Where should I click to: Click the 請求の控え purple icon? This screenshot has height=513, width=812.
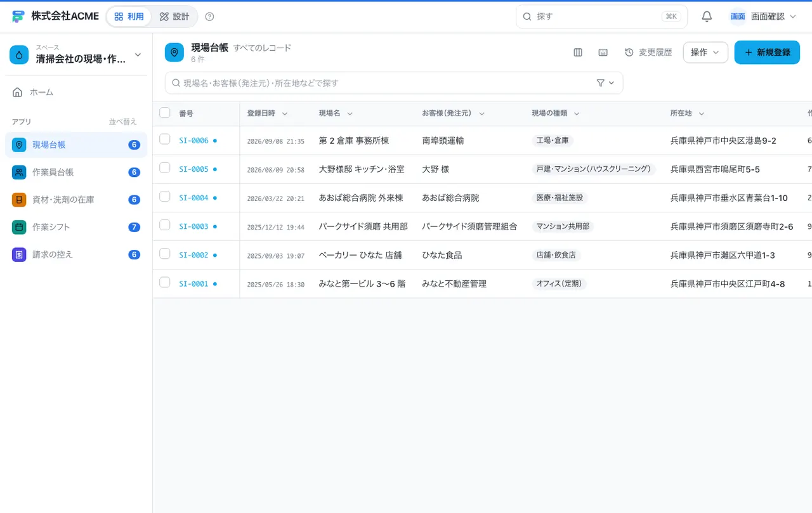[x=19, y=254]
